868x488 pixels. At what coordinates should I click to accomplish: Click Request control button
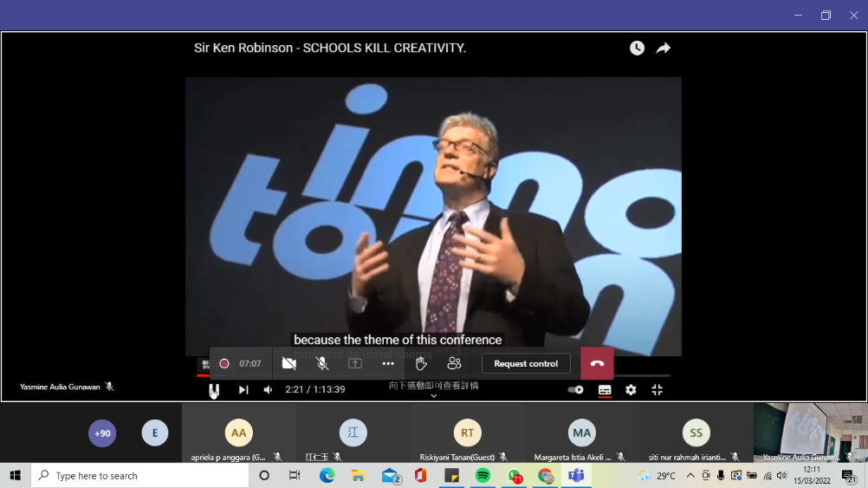(526, 363)
